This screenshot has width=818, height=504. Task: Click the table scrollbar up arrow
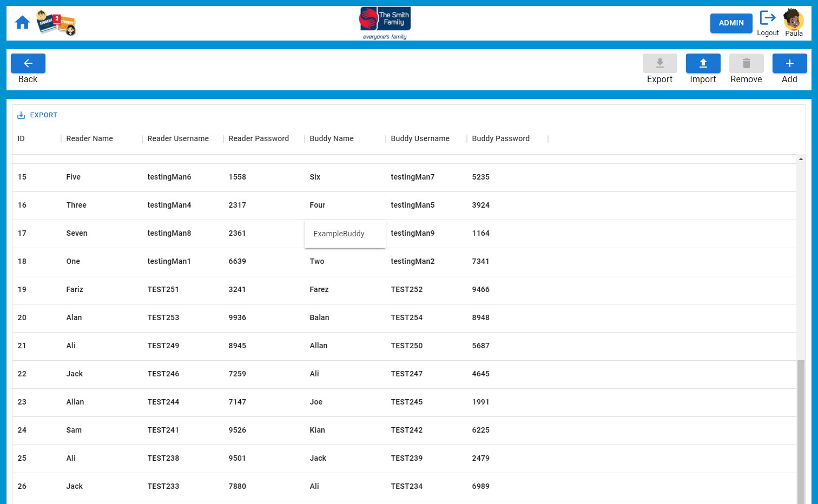(801, 159)
